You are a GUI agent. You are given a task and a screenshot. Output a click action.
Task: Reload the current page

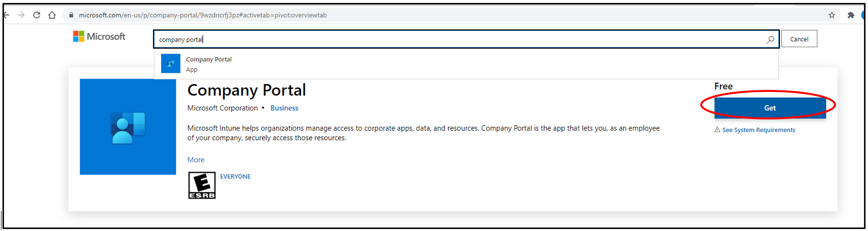click(36, 15)
